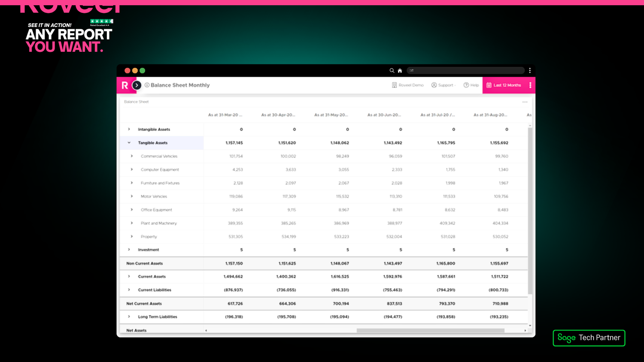Viewport: 644px width, 362px height.
Task: Collapse the Tangible Assets row
Action: click(x=129, y=142)
